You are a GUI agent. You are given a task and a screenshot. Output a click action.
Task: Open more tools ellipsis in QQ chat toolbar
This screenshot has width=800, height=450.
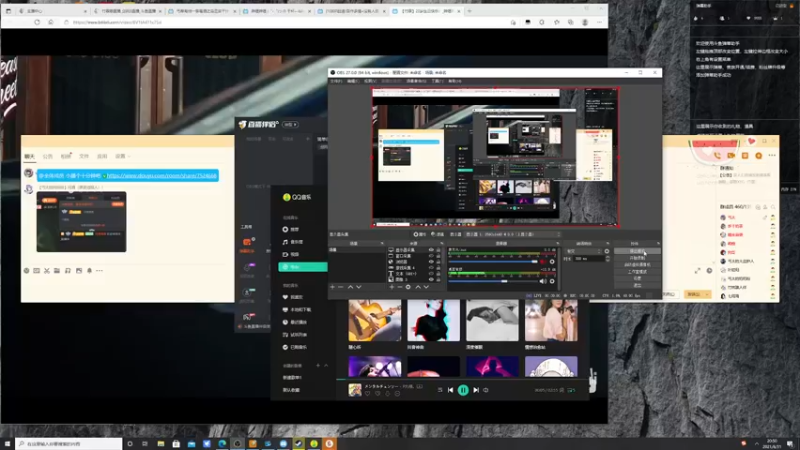pos(99,270)
